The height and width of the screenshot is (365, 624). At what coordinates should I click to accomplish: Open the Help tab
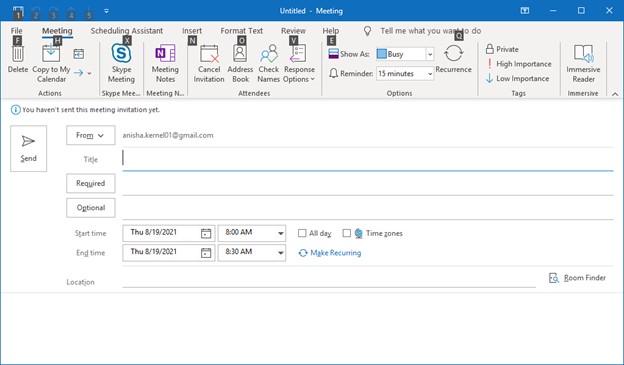331,31
